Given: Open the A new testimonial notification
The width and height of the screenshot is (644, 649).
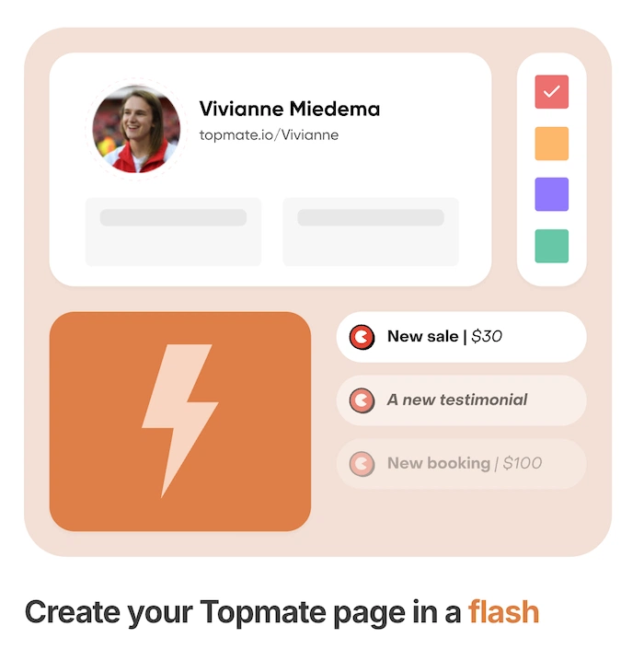Looking at the screenshot, I should tap(461, 400).
